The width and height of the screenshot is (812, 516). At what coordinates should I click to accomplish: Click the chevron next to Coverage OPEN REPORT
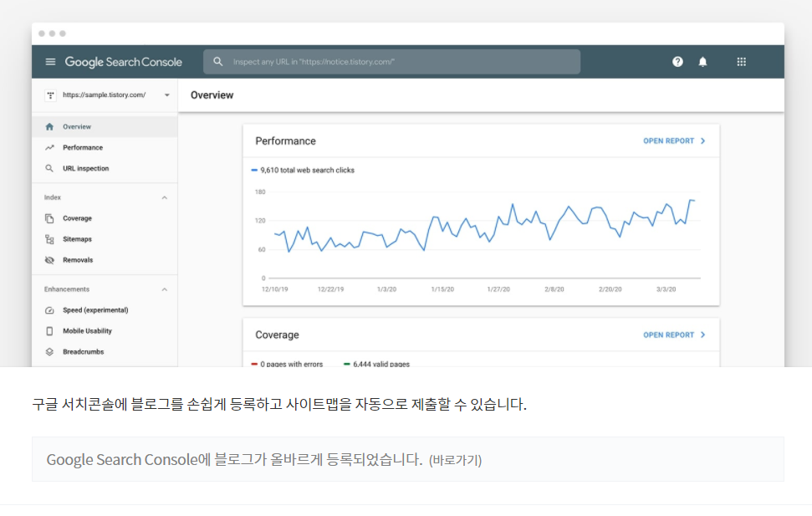702,335
